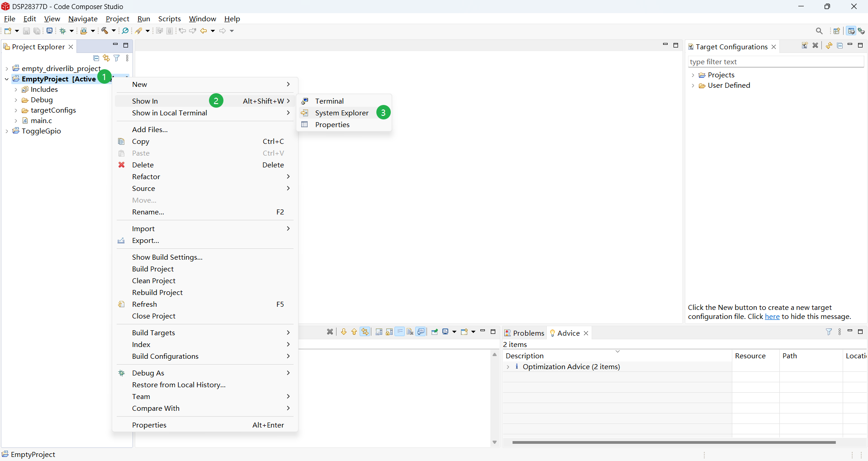Switch to the Problems tab
The image size is (868, 461).
[524, 333]
